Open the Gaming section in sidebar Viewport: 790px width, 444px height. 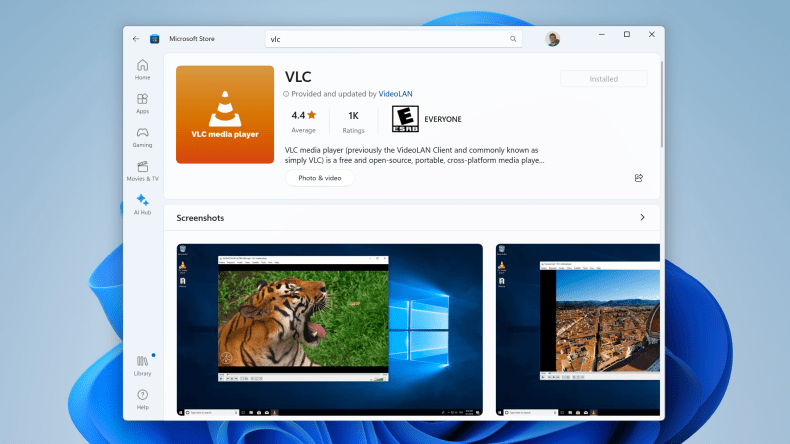[143, 137]
